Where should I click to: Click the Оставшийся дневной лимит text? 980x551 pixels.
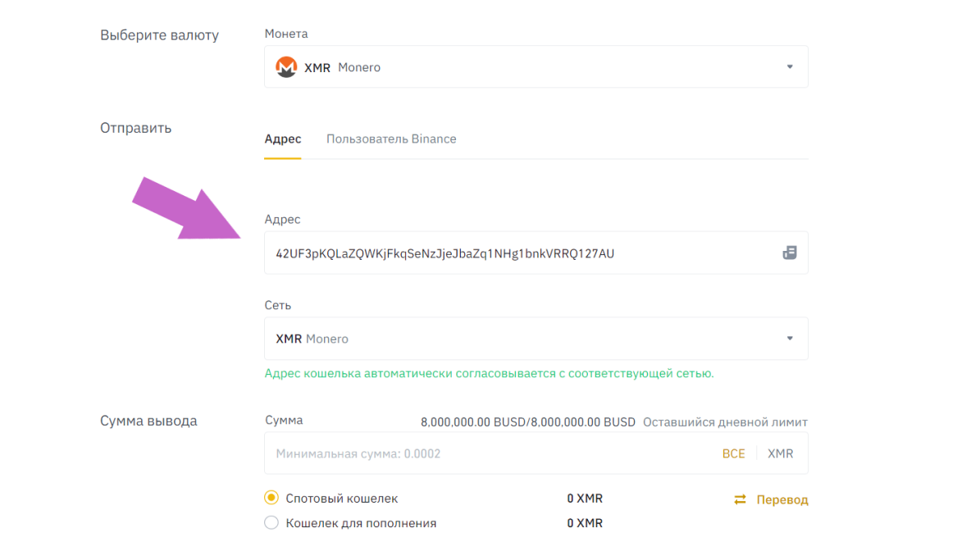click(725, 422)
